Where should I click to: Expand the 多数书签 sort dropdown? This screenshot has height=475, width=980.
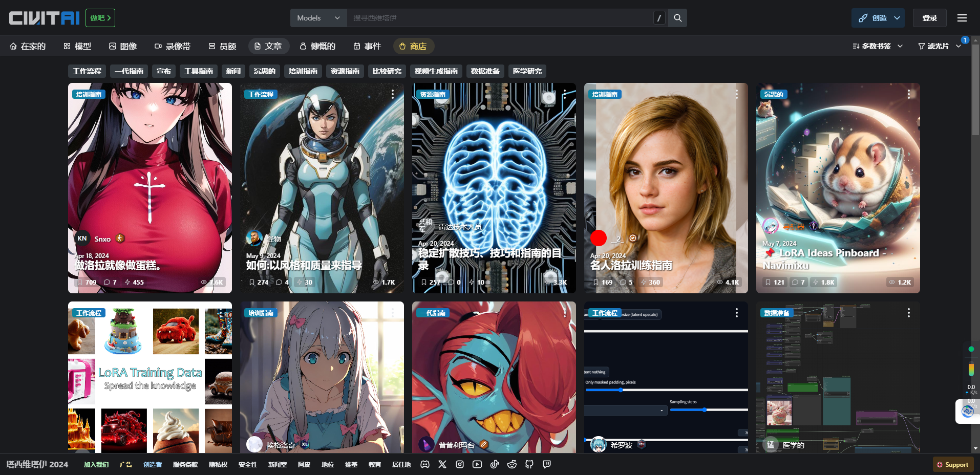pos(877,46)
